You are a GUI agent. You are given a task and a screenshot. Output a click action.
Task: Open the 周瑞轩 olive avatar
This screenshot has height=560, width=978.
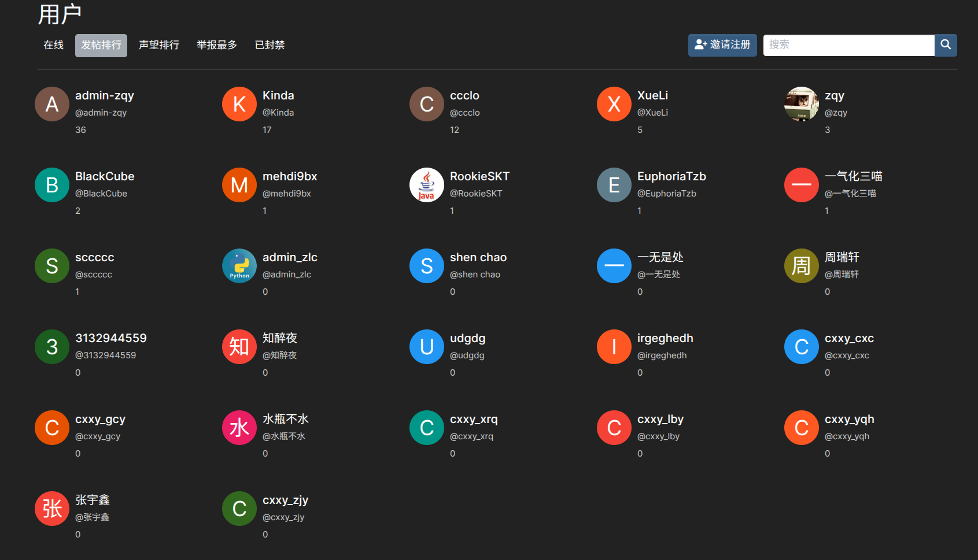click(801, 266)
